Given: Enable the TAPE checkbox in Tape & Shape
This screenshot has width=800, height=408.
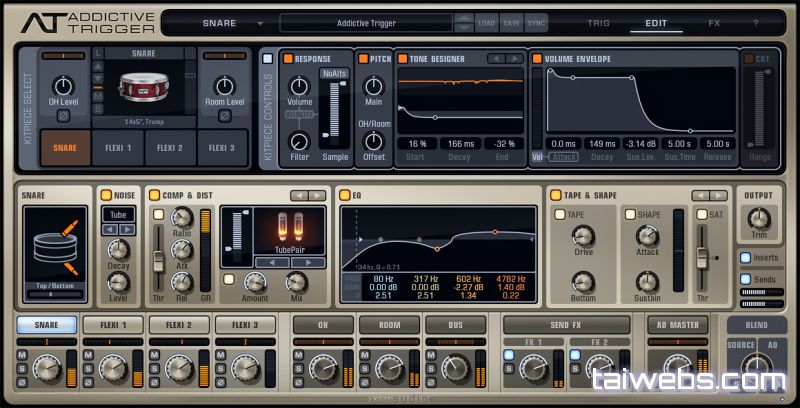Looking at the screenshot, I should (x=560, y=214).
